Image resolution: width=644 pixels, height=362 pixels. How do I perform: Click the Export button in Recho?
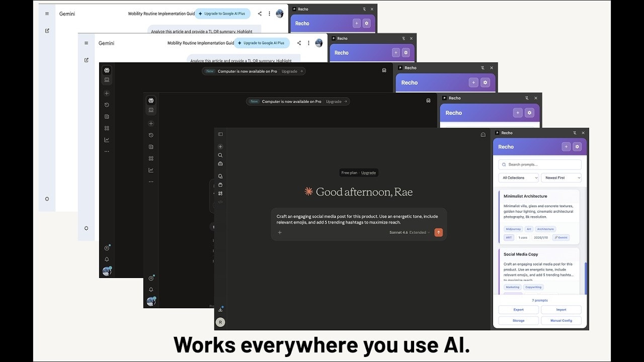tap(518, 310)
